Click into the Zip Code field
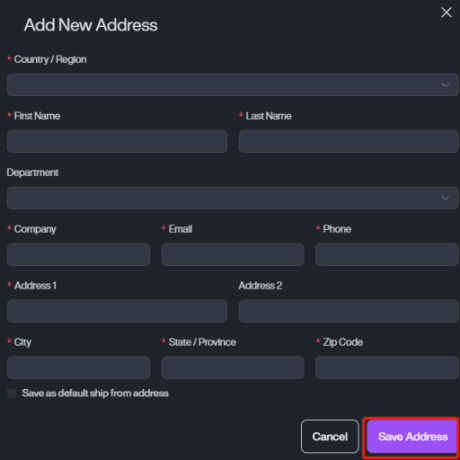This screenshot has width=460, height=460. tap(387, 368)
